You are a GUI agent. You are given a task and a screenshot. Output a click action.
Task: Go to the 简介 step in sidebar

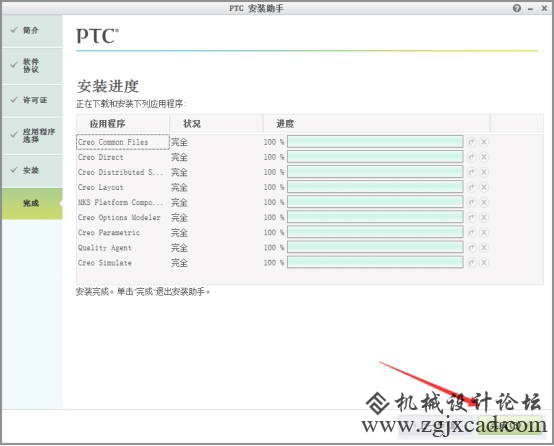pyautogui.click(x=32, y=30)
